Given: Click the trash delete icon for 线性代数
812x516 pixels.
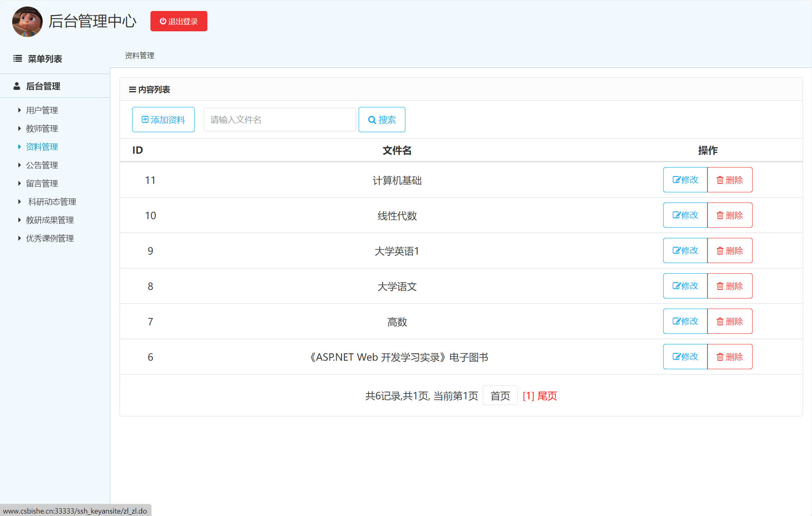Looking at the screenshot, I should coord(719,215).
